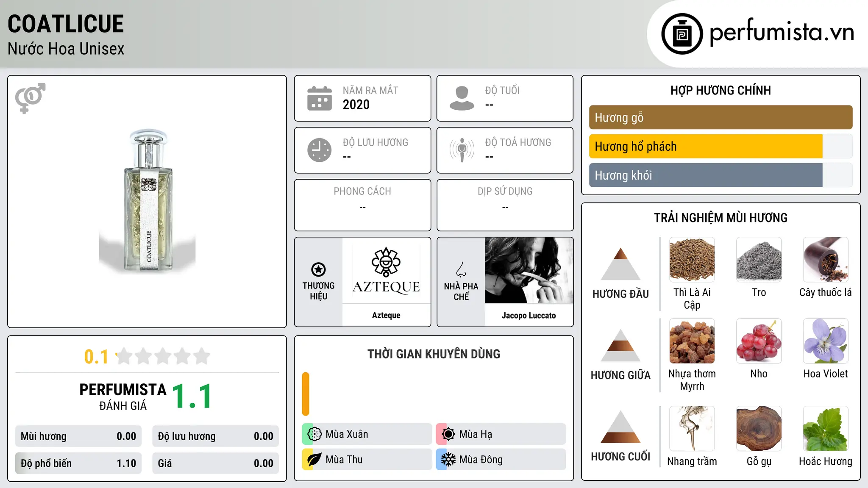Click the Giá 0.00 score row

click(215, 463)
